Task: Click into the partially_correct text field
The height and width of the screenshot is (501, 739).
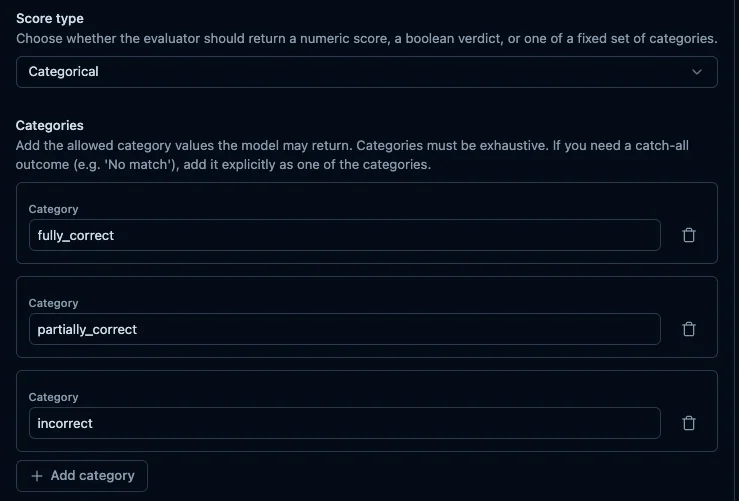Action: 345,329
